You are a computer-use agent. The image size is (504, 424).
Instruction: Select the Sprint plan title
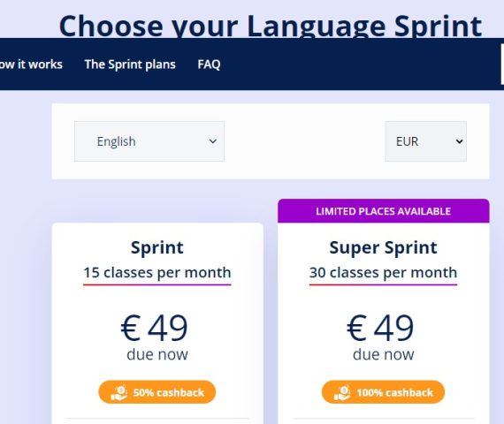click(157, 247)
